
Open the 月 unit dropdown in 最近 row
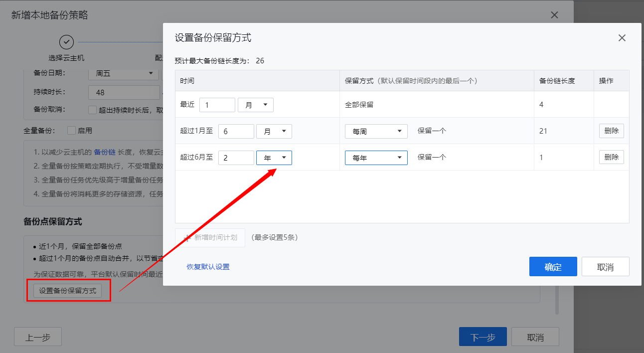tap(256, 105)
